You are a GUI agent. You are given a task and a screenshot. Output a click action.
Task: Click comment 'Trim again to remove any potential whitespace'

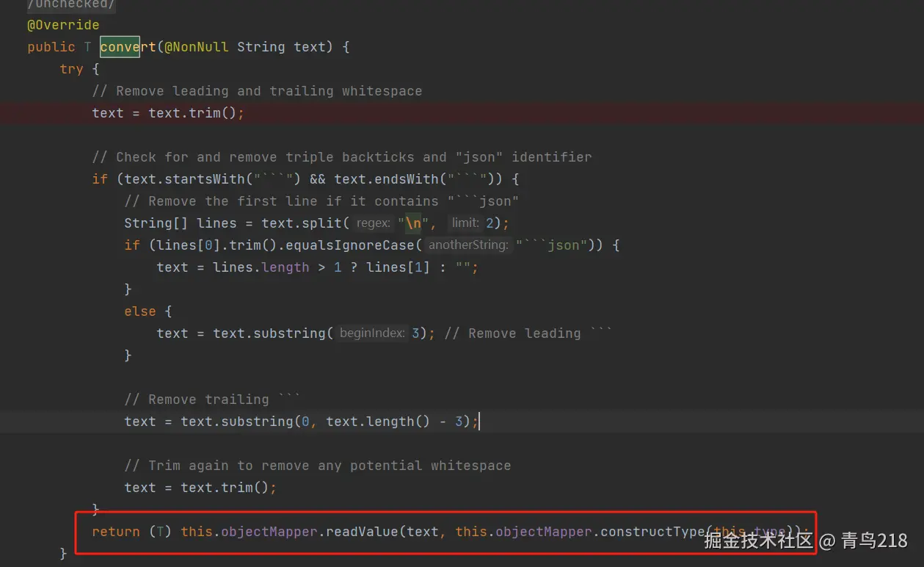(x=318, y=466)
